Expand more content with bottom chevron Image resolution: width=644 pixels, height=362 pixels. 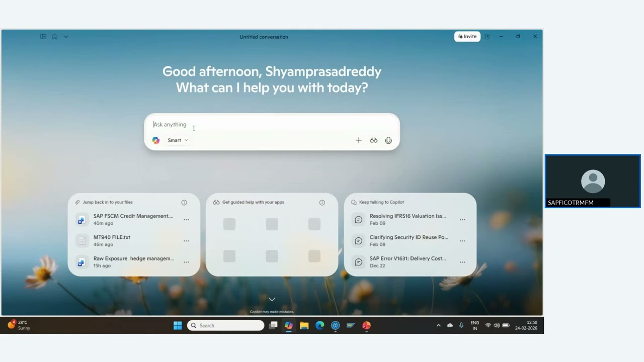point(272,299)
